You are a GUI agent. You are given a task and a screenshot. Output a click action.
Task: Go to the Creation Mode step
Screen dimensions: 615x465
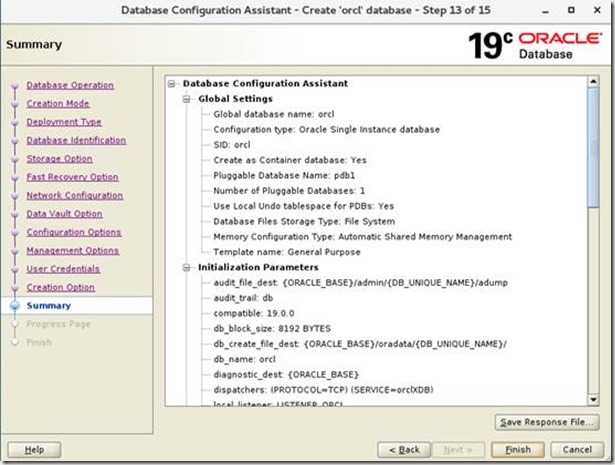pos(58,104)
